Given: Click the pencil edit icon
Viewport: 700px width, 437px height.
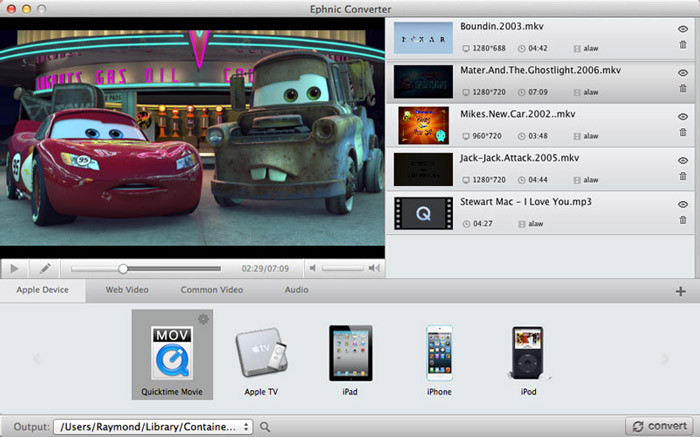Looking at the screenshot, I should tap(45, 268).
